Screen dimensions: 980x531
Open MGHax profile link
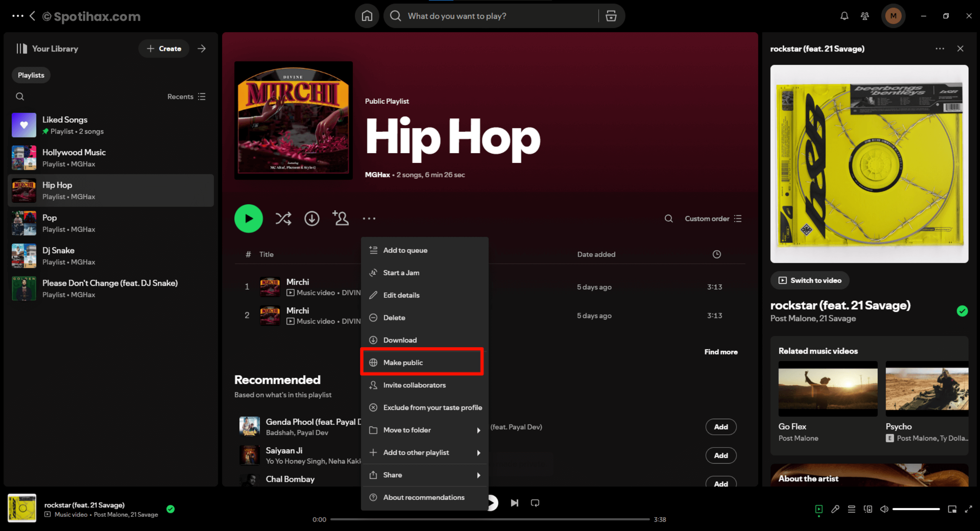pos(377,175)
